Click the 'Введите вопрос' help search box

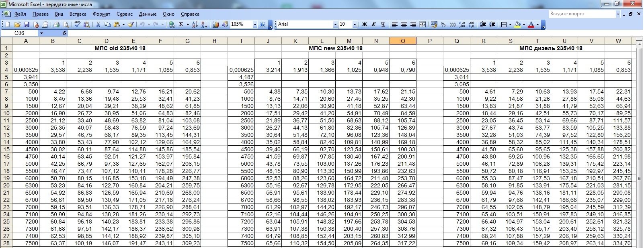pos(582,14)
